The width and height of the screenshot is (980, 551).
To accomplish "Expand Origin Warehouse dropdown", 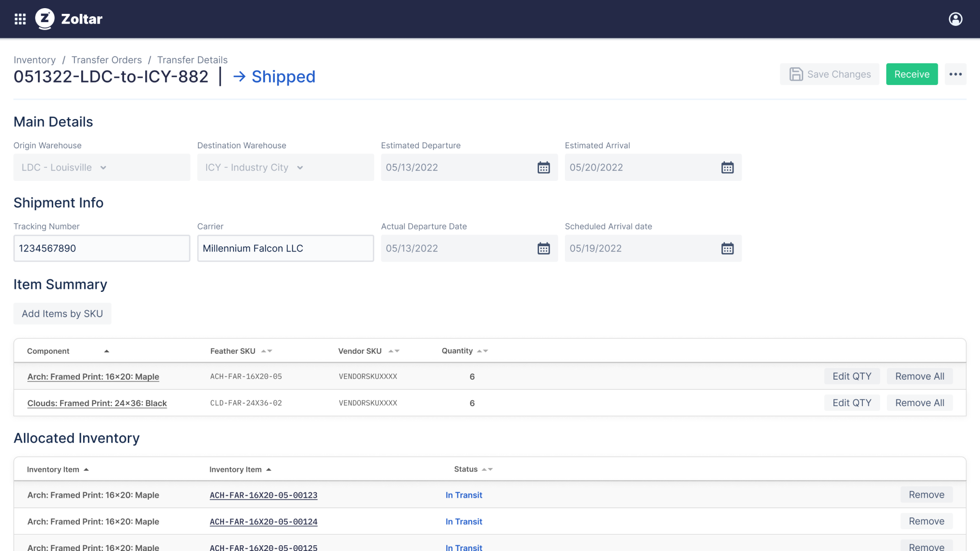I will coord(102,168).
